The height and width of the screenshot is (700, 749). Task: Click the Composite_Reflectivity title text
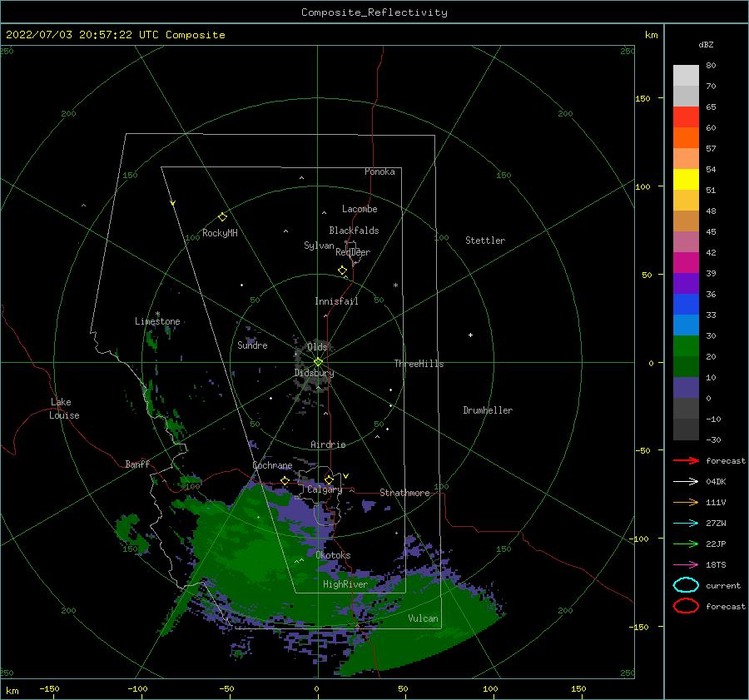(x=374, y=12)
